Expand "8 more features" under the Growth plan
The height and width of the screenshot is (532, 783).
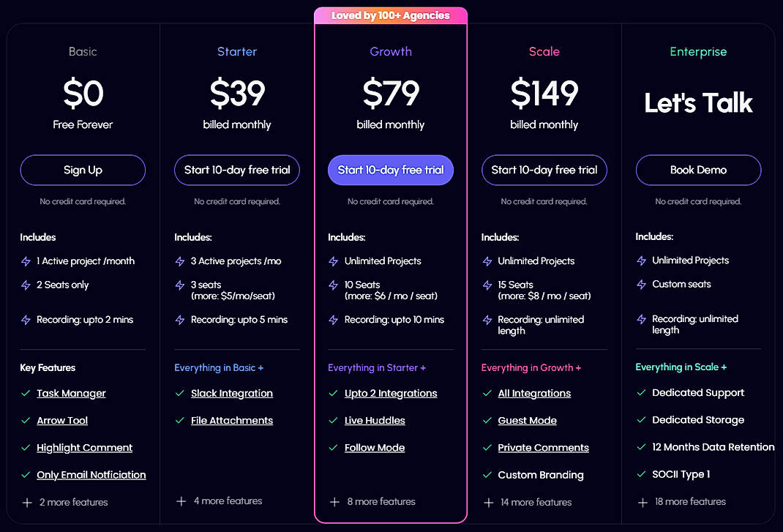point(380,501)
